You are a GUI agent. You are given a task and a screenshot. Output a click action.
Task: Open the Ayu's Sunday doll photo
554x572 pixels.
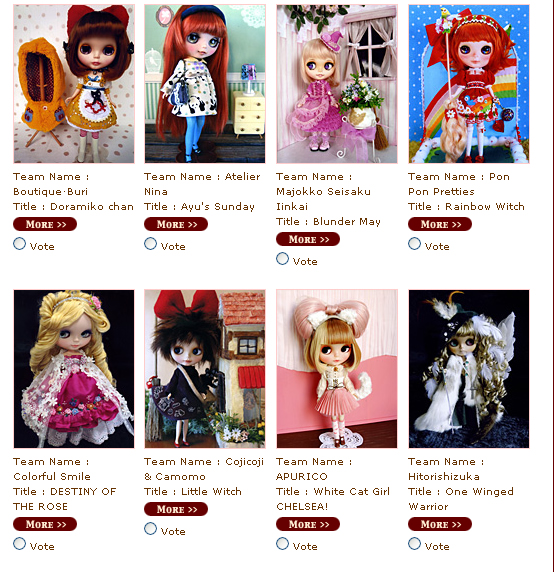click(205, 84)
